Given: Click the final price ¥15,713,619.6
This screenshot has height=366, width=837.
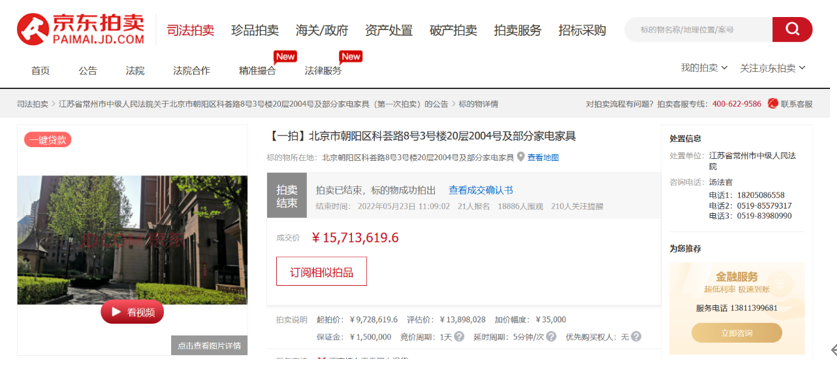Looking at the screenshot, I should [x=355, y=237].
